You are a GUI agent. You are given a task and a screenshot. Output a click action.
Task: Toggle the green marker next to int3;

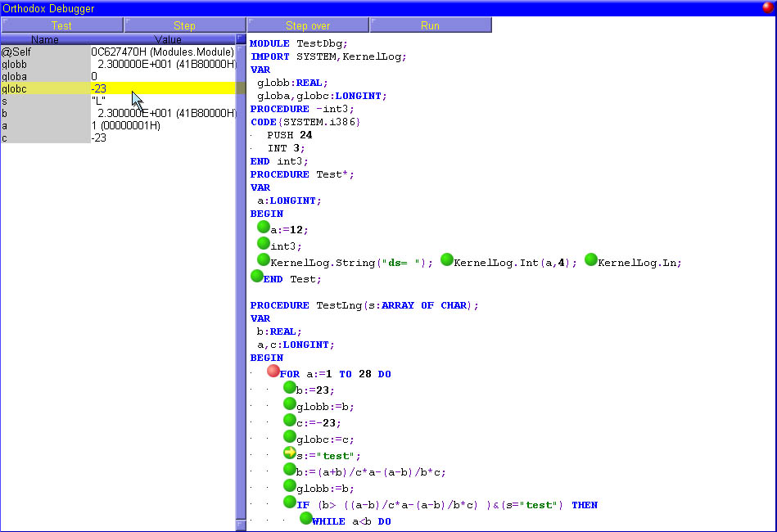coord(263,243)
